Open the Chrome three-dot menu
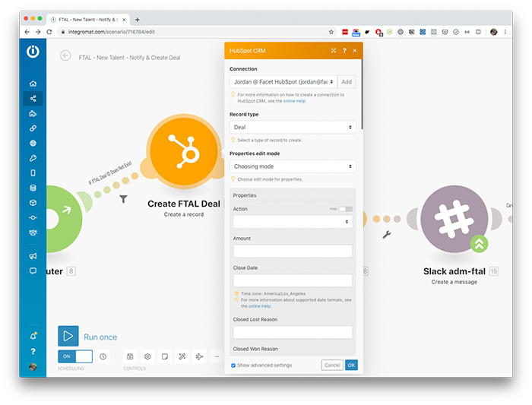Screen dimensions: 532x405 505,32
